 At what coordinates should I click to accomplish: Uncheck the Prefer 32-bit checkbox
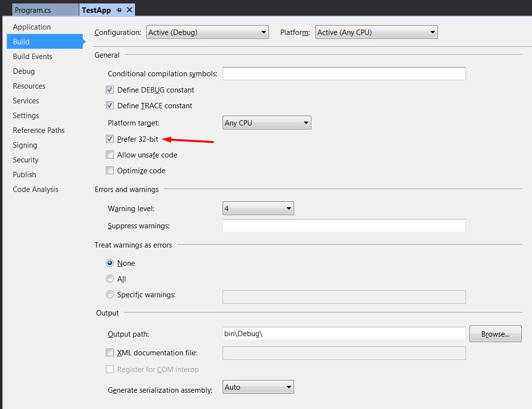point(109,139)
